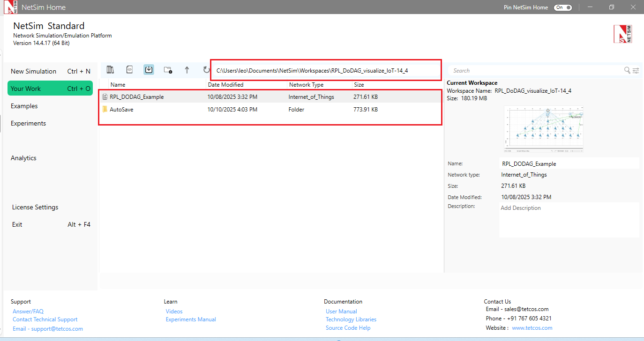Click the RPL_DODAG_Example file icon
Image resolution: width=644 pixels, height=341 pixels.
click(x=105, y=97)
